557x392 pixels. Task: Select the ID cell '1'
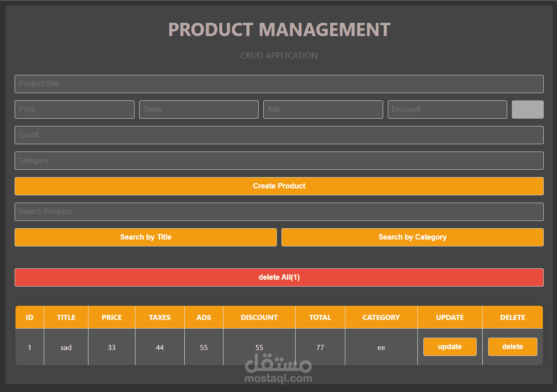point(30,347)
